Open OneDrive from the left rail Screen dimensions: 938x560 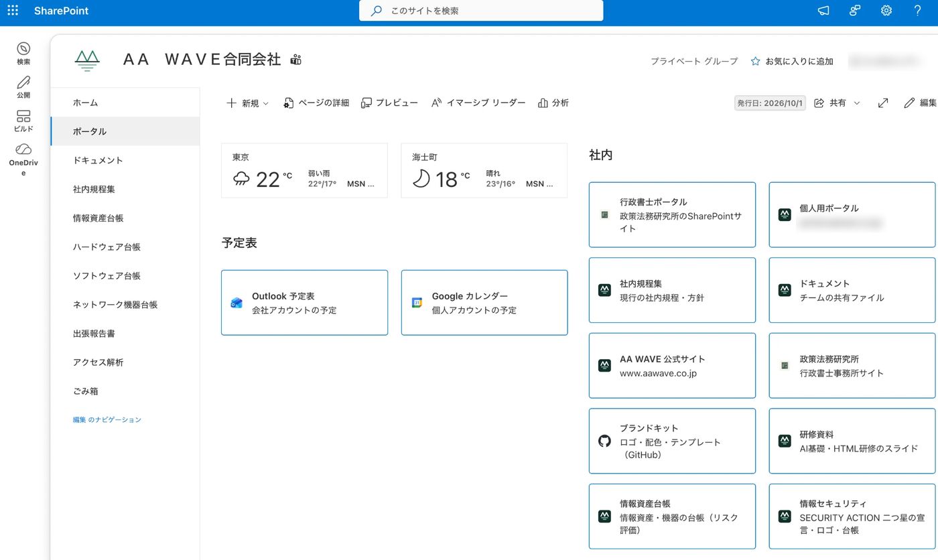(23, 159)
